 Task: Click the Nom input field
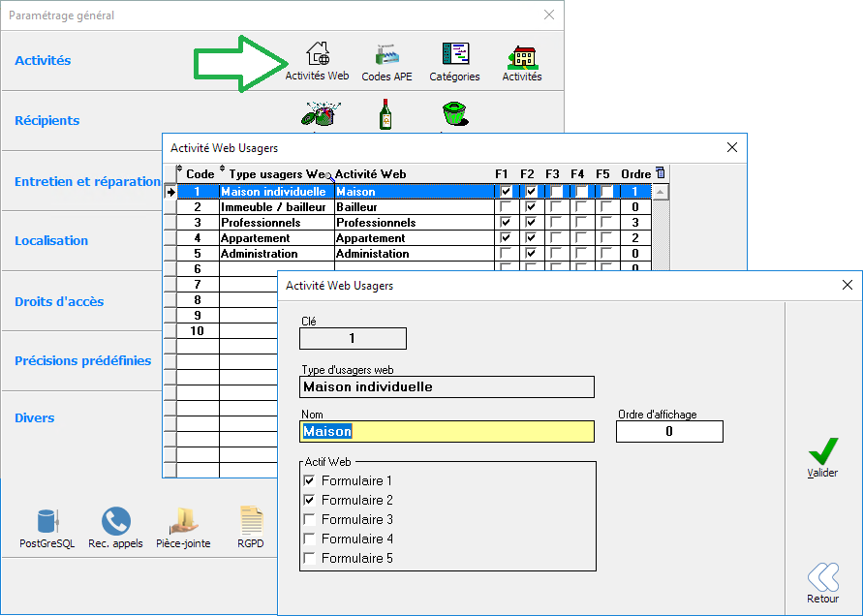point(447,432)
